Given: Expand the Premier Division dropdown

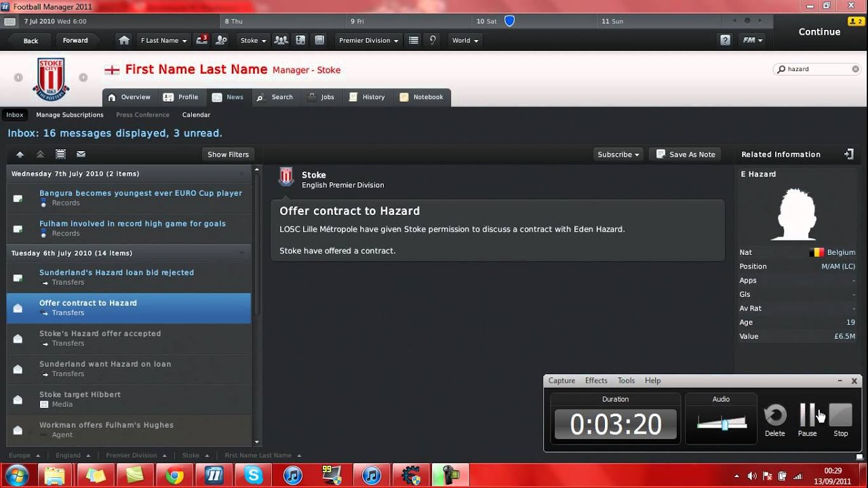Looking at the screenshot, I should click(x=369, y=41).
